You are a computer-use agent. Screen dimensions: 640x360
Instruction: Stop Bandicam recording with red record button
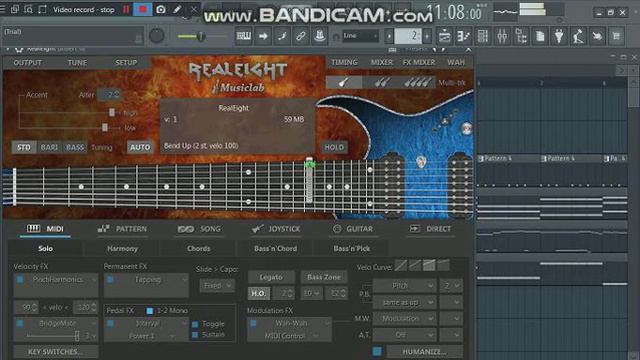tap(142, 9)
